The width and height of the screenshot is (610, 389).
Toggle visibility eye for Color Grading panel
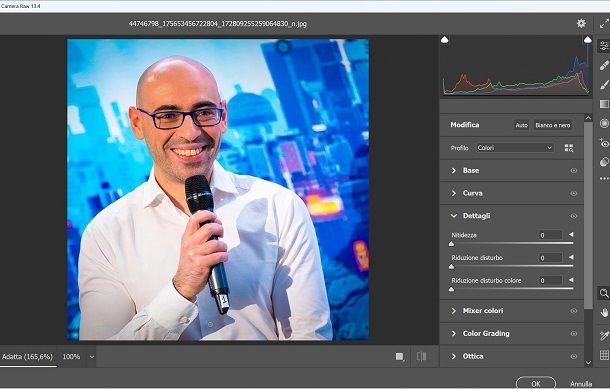point(573,333)
